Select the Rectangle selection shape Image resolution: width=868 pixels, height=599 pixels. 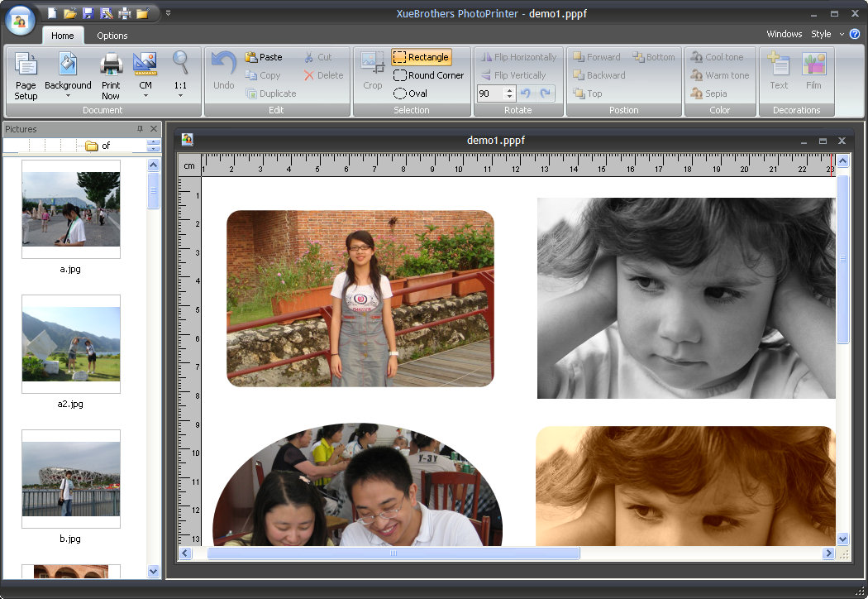(422, 57)
